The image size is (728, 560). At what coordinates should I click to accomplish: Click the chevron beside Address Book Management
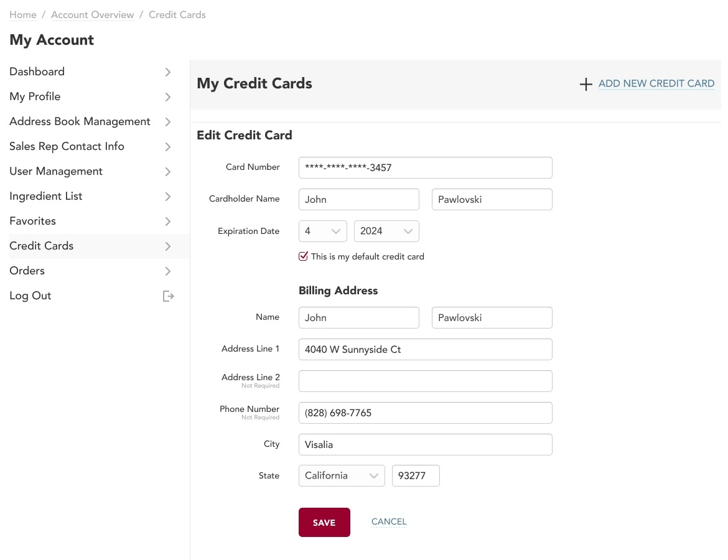(168, 122)
